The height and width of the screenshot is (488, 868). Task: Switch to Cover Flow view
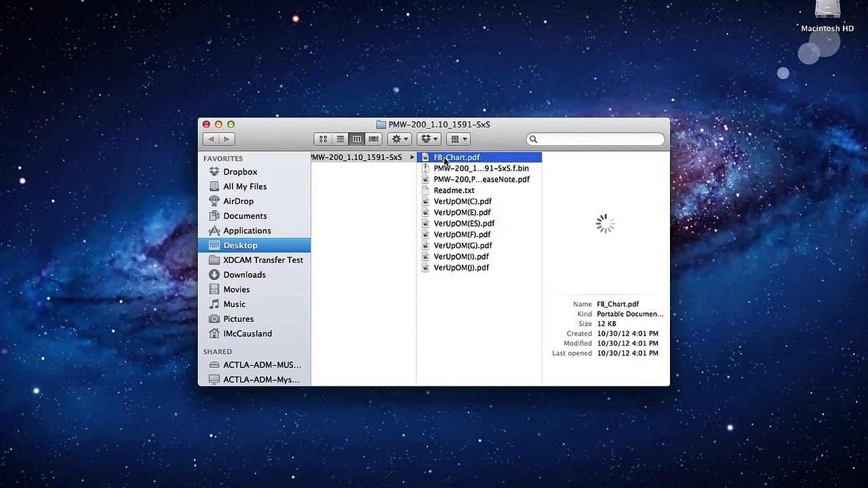[373, 139]
